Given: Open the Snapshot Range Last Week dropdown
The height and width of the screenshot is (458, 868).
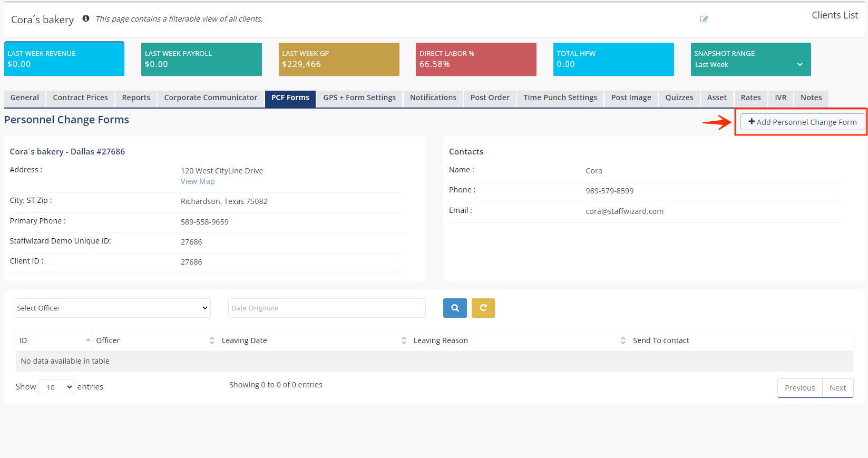Looking at the screenshot, I should (x=750, y=64).
